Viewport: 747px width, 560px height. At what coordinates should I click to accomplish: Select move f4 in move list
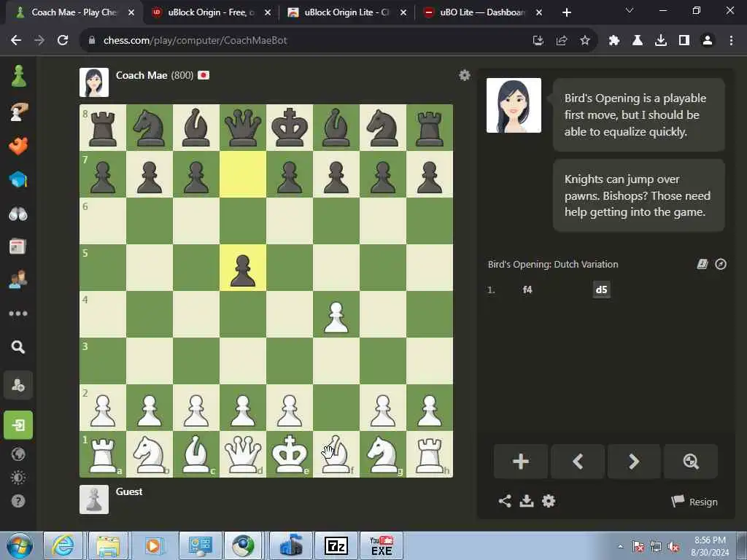[x=527, y=289]
